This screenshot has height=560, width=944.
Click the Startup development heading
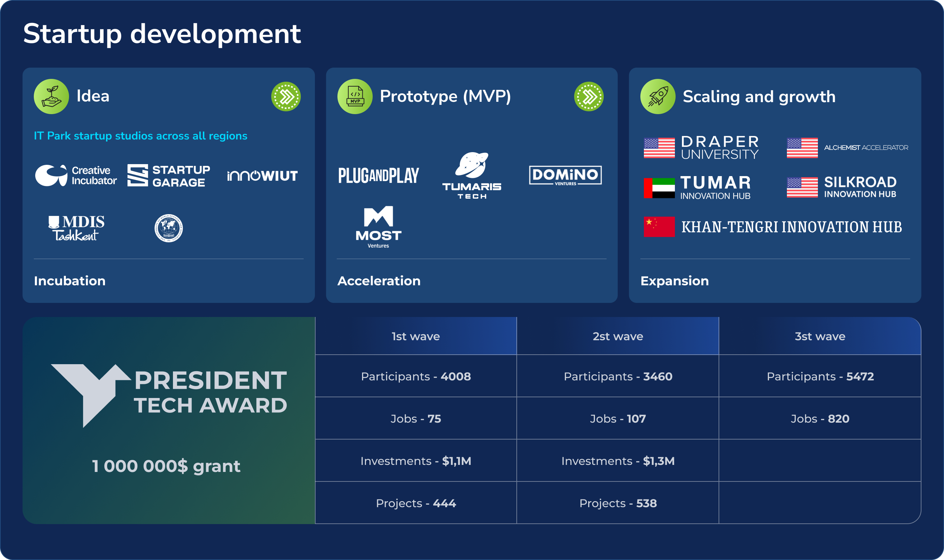pyautogui.click(x=162, y=35)
